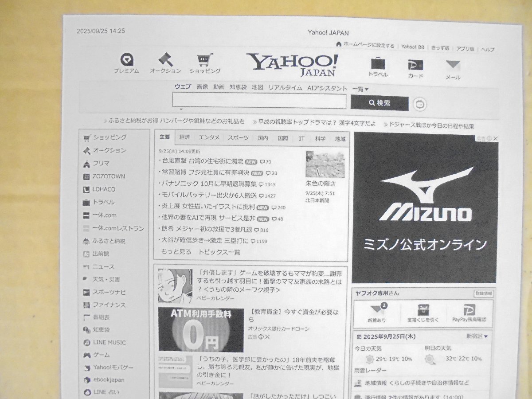Click the ファイナンス icon in the sidebar

(x=87, y=305)
